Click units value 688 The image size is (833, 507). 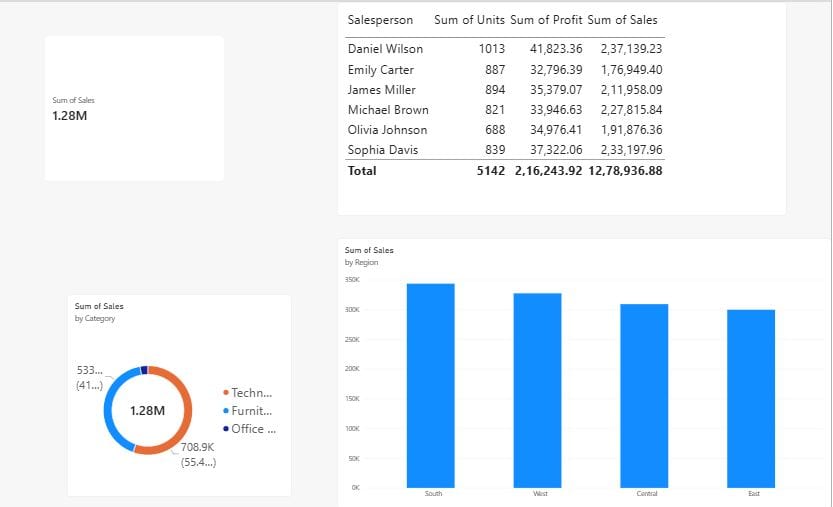[495, 130]
